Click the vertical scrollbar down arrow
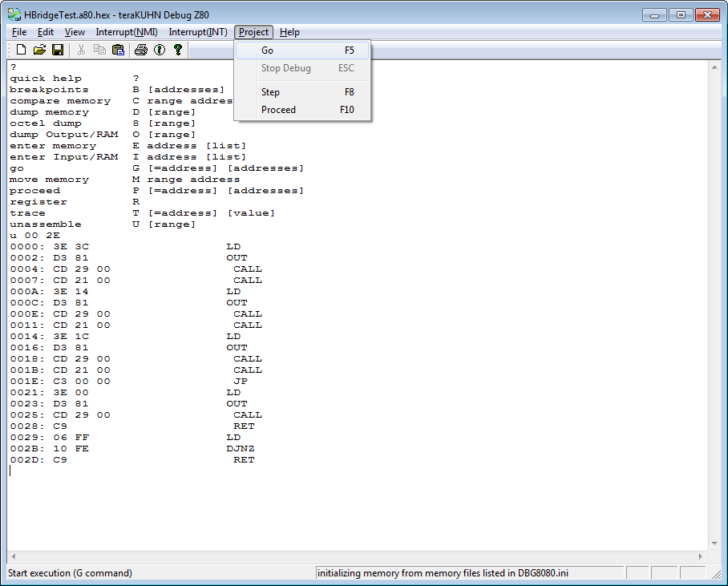The width and height of the screenshot is (728, 586). tap(716, 544)
